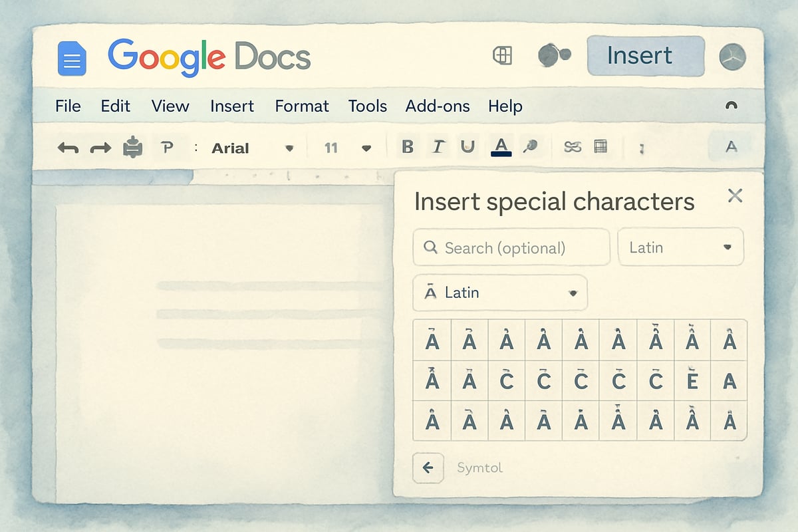Click the Undo arrow in the toolbar
The width and height of the screenshot is (798, 532).
68,148
